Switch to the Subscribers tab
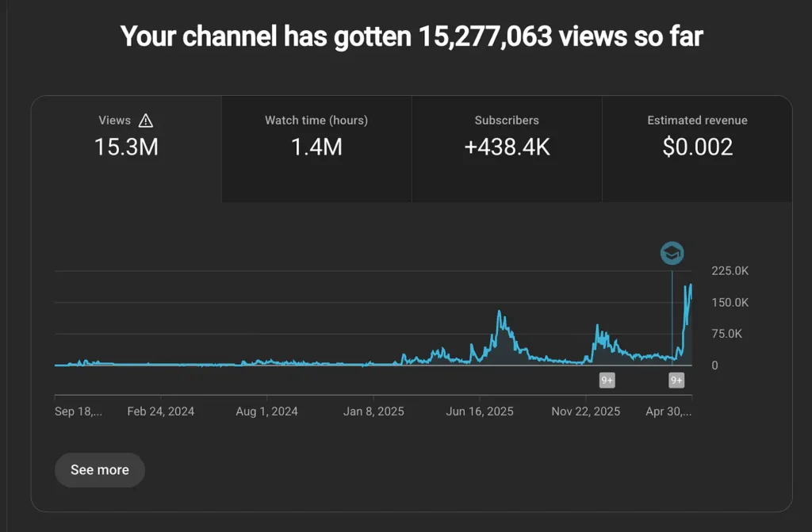Viewport: 812px width, 532px height. pyautogui.click(x=507, y=149)
